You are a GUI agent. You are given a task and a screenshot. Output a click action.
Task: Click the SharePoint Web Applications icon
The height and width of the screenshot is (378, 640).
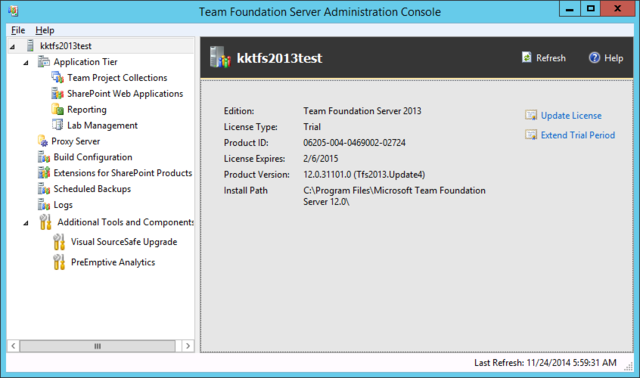pos(58,93)
